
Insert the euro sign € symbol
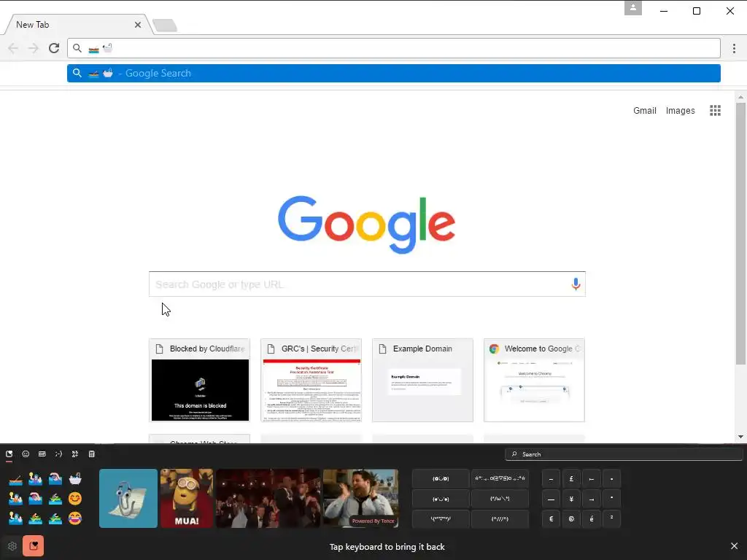click(x=551, y=519)
